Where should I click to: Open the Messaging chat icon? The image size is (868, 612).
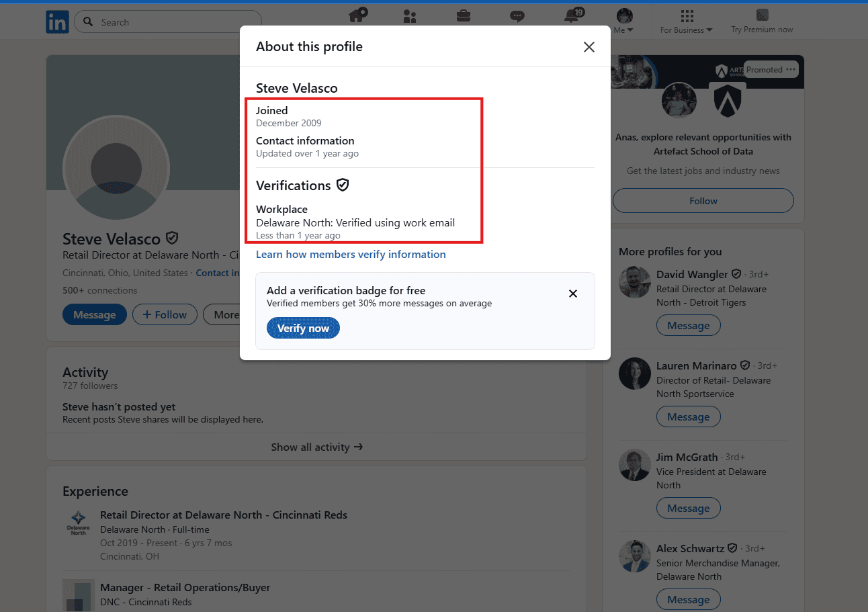pyautogui.click(x=517, y=16)
